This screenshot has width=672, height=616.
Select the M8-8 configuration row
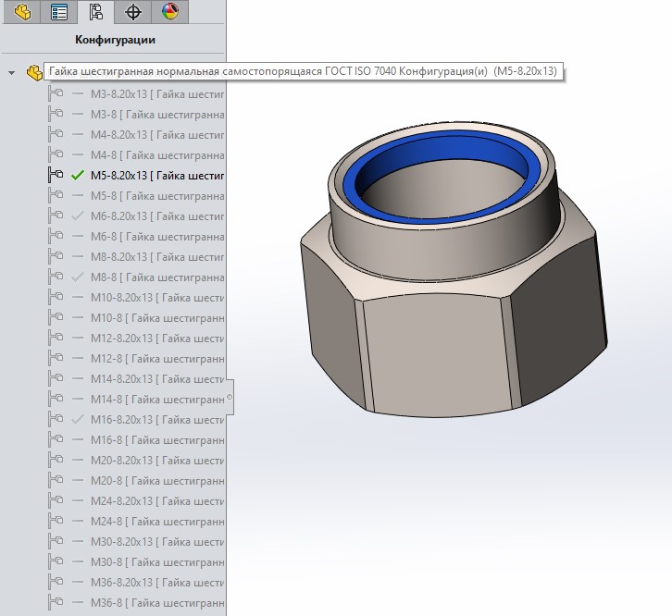tap(153, 277)
